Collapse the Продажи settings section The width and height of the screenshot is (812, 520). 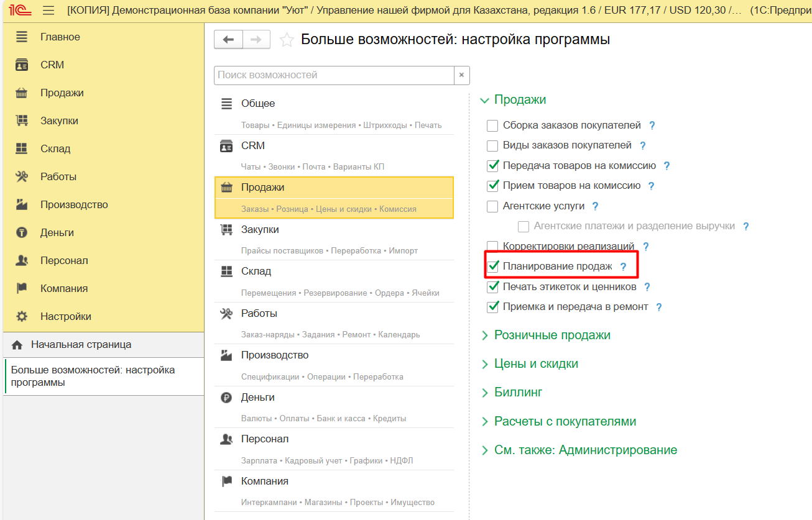click(x=519, y=100)
